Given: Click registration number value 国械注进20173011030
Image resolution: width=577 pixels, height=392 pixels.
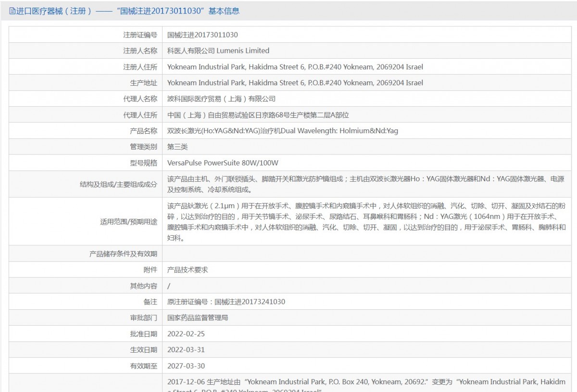Looking at the screenshot, I should pos(202,35).
